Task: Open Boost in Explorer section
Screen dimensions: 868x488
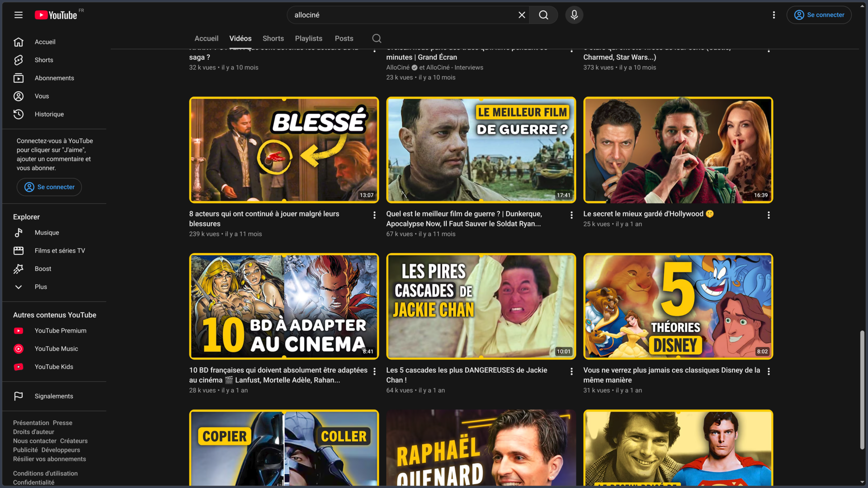Action: pos(54,269)
